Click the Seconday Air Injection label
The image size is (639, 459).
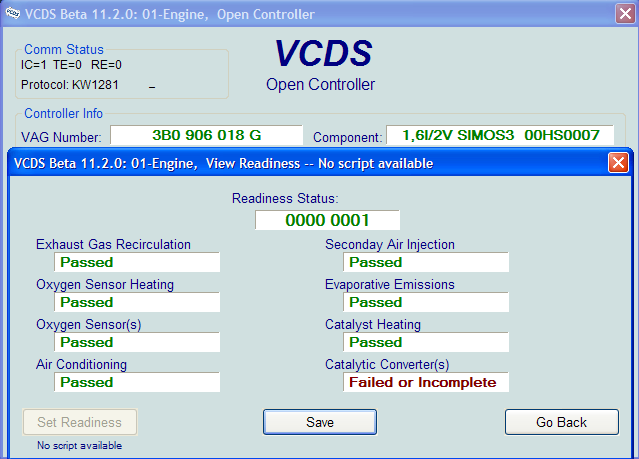(x=390, y=245)
